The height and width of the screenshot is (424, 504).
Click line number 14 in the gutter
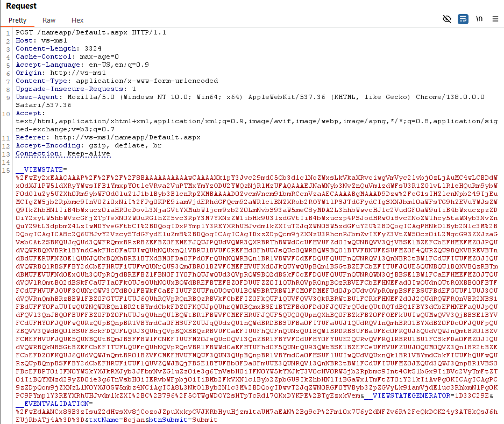tap(6, 162)
